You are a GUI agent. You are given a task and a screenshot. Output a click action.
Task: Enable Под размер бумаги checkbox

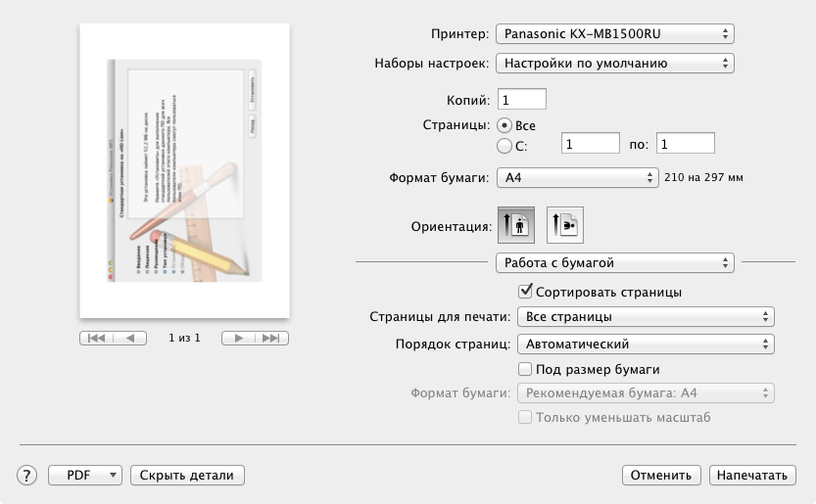(526, 369)
